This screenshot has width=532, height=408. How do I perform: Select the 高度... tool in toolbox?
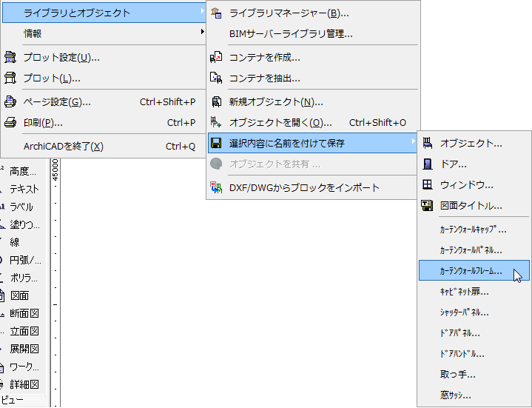tap(22, 171)
